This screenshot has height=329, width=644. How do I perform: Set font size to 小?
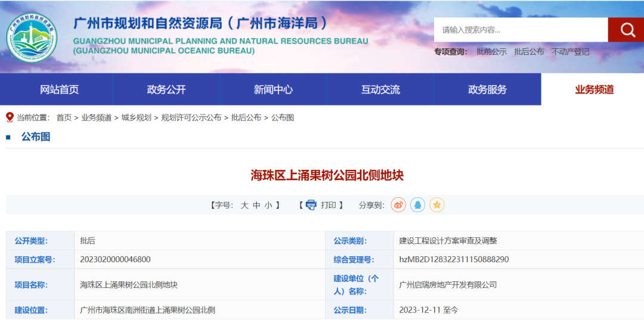268,206
